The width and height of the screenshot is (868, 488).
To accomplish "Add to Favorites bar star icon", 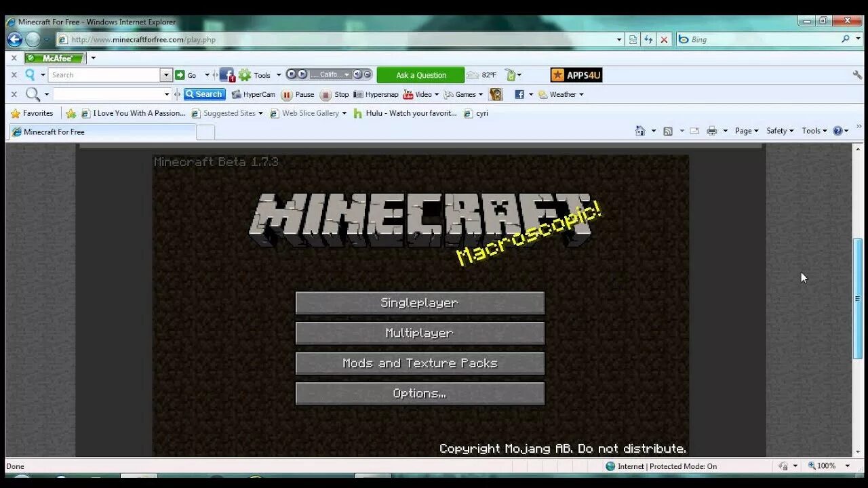I will click(x=71, y=113).
